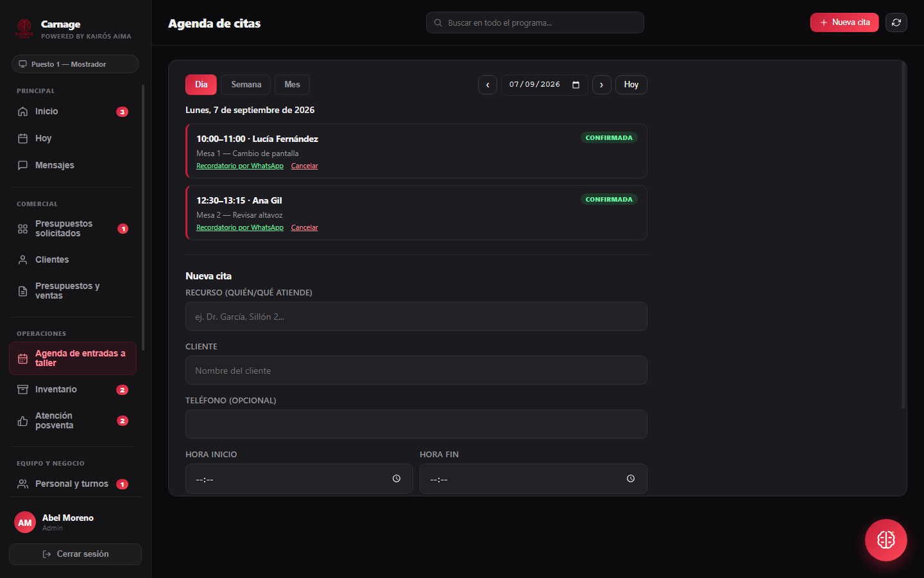The image size is (924, 578).
Task: Open Presupuestos y ventas
Action: coord(73,291)
